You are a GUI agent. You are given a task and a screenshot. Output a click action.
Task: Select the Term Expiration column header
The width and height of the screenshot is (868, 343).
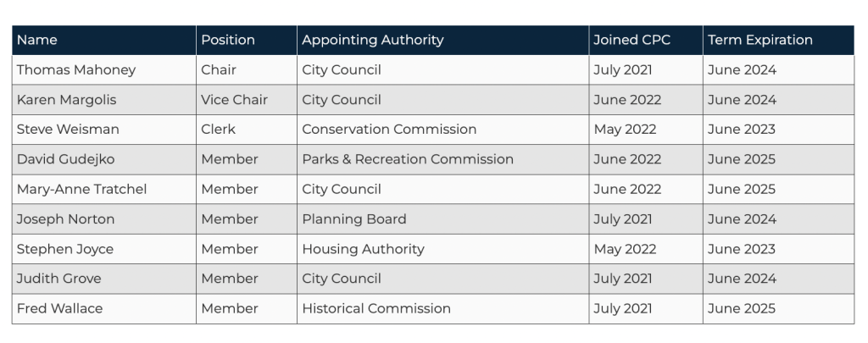[x=759, y=40]
